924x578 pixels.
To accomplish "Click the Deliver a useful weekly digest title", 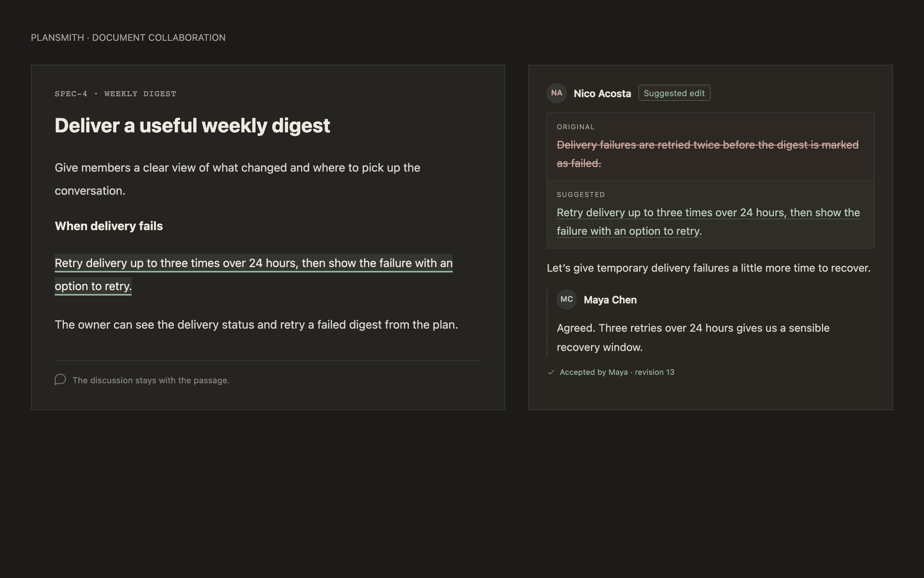I will pos(192,125).
